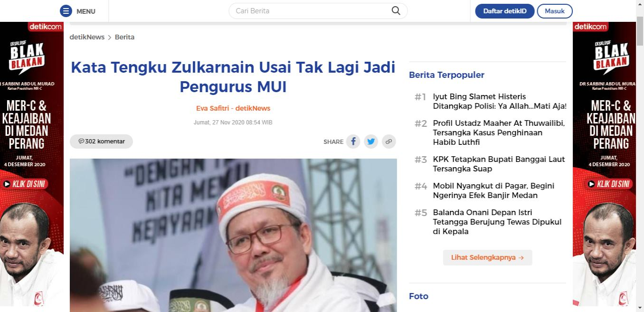Copy article link icon
This screenshot has width=644, height=312.
tap(389, 142)
